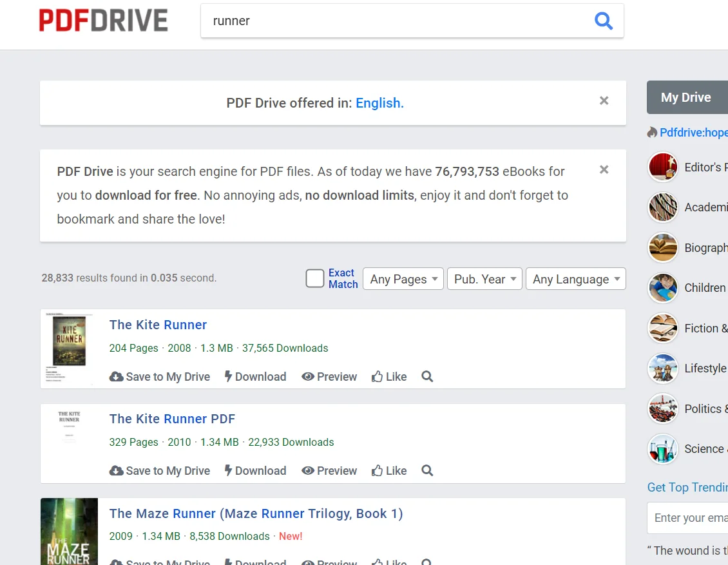Screen dimensions: 728x565
Task: Focus the email entry field
Action: [x=687, y=517]
